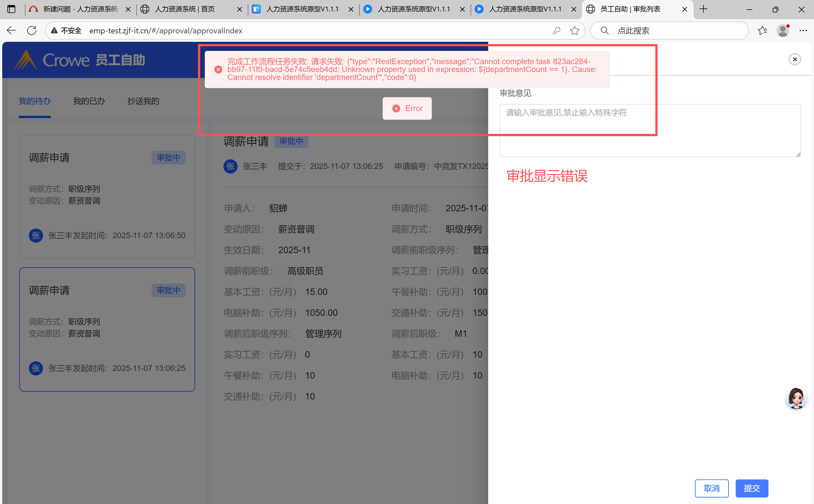Open a new browser tab
The image size is (814, 504).
[x=703, y=9]
